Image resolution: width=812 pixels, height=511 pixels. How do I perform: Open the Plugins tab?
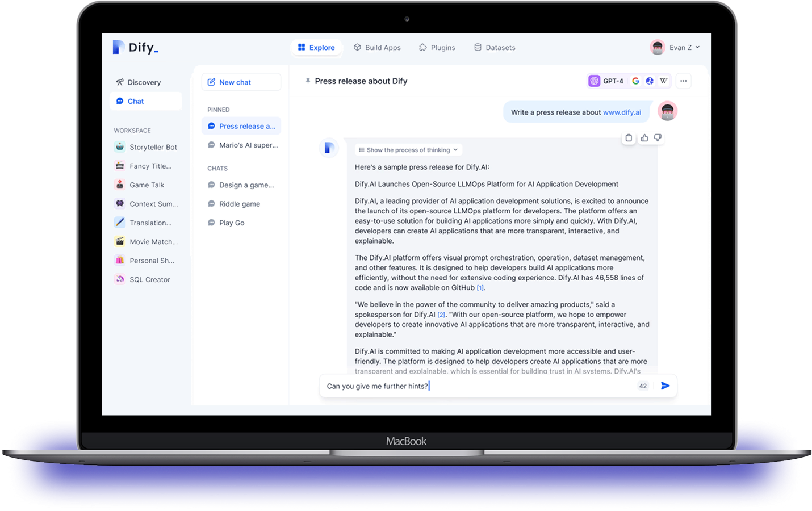pos(437,48)
